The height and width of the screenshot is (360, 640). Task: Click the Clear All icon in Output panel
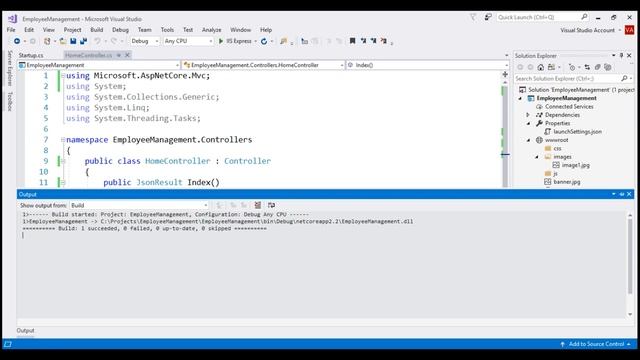pos(258,205)
